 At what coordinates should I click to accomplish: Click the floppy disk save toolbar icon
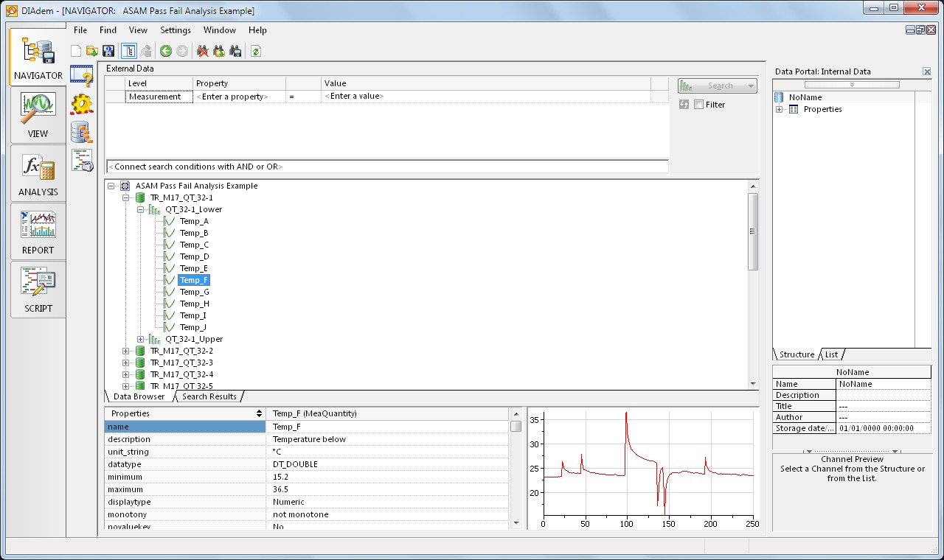(108, 51)
